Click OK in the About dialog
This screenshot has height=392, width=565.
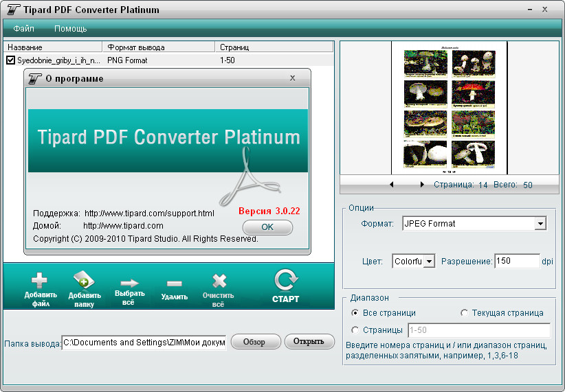(x=267, y=227)
